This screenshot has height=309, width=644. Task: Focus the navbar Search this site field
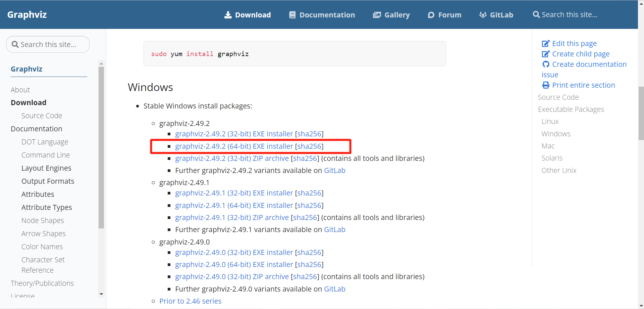point(575,14)
